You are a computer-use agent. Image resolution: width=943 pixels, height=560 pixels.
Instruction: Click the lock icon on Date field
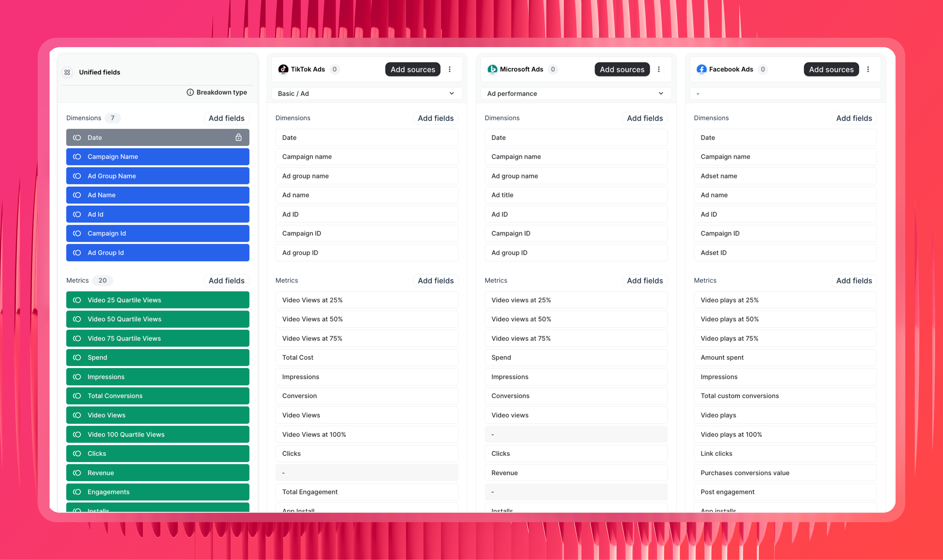pyautogui.click(x=238, y=137)
